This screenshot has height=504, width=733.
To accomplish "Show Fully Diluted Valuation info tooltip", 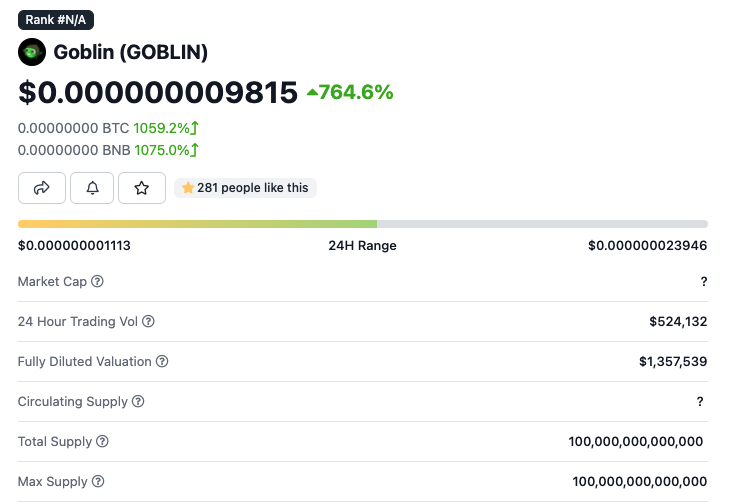I will tap(162, 362).
